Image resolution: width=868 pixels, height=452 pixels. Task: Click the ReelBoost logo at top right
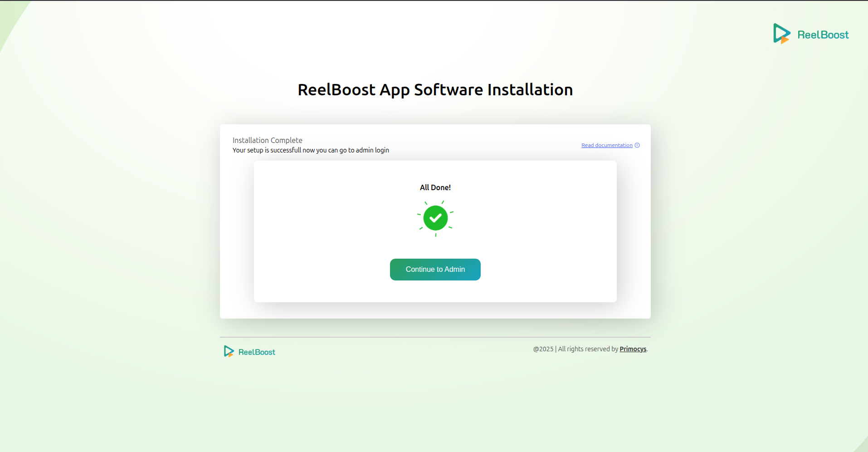[811, 34]
